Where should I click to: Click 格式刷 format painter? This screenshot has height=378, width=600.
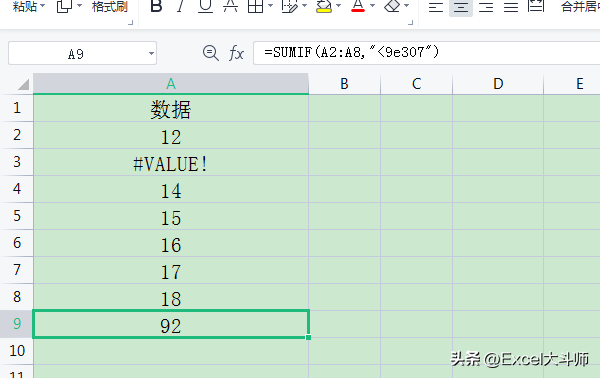tap(110, 7)
